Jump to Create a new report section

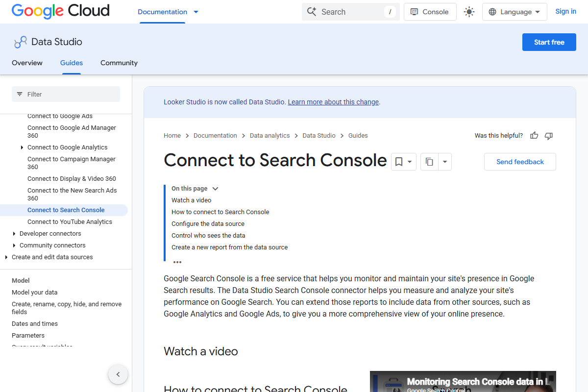(230, 247)
